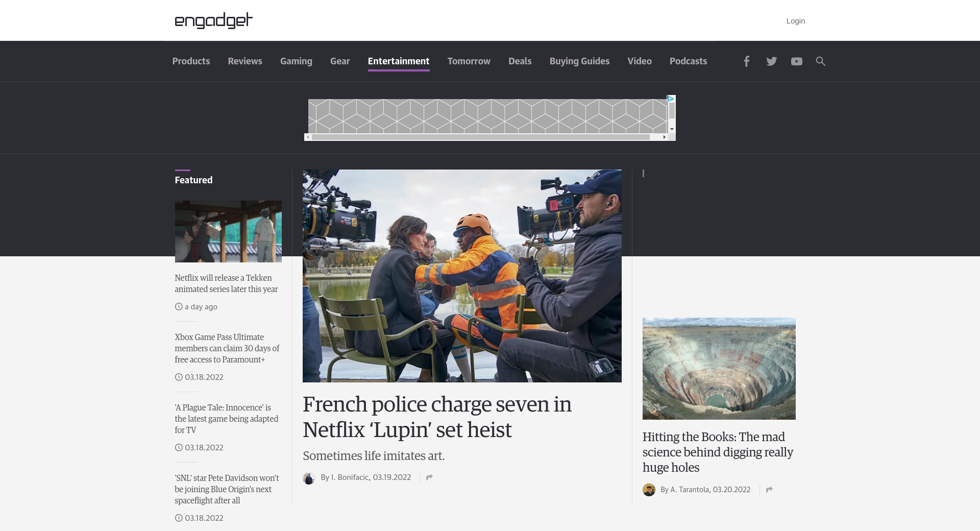Click the giant mine pit thumbnail
The height and width of the screenshot is (531, 980).
(719, 368)
